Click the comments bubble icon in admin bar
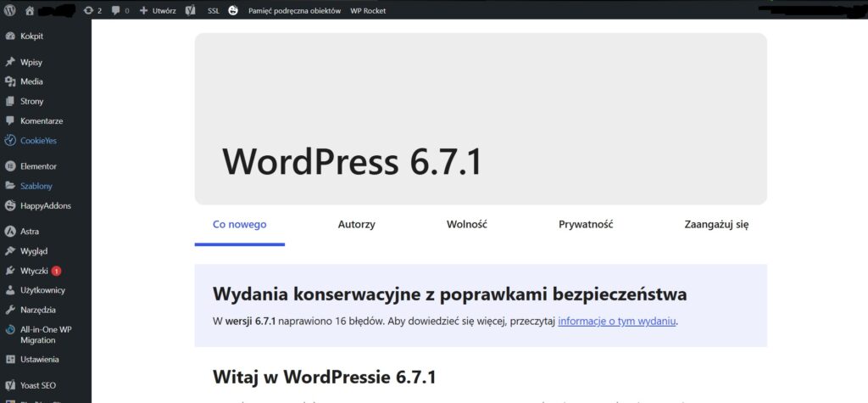This screenshot has height=403, width=868. pyautogui.click(x=120, y=10)
